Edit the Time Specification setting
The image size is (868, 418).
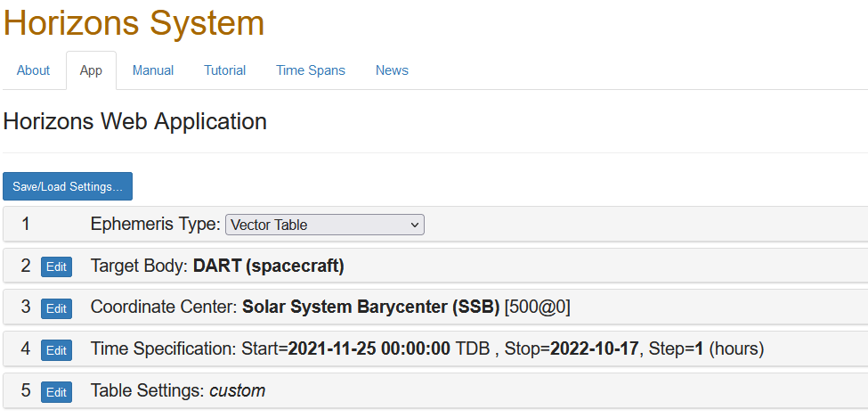click(56, 350)
